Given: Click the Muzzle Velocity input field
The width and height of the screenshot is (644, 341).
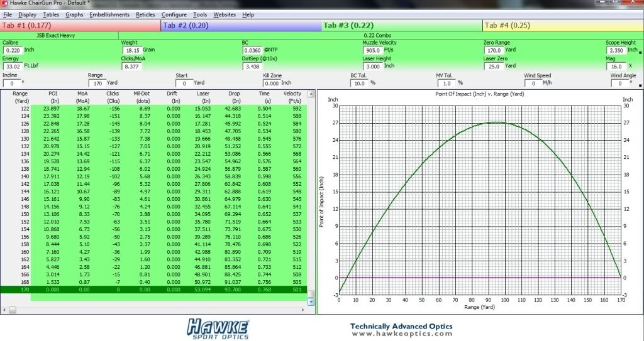Looking at the screenshot, I should pos(372,50).
